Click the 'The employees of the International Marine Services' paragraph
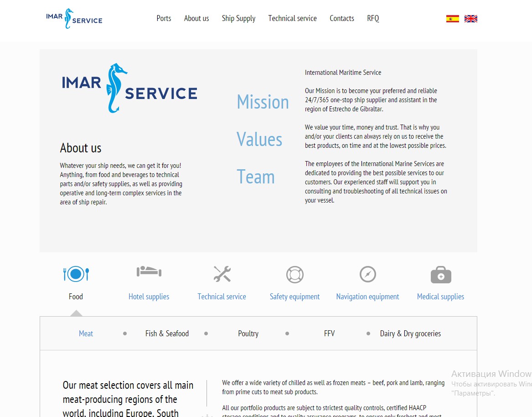Viewport: 532px width, 417px height. click(x=376, y=182)
